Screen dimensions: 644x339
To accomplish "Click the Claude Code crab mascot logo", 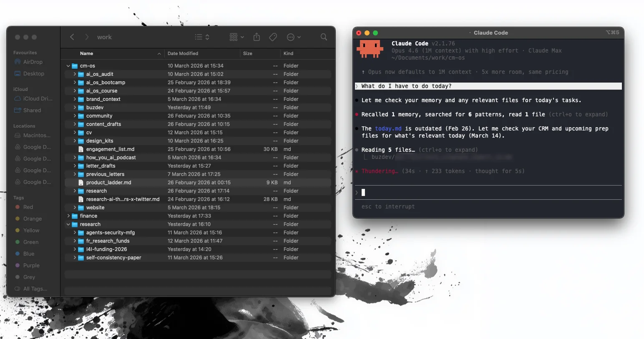I will point(370,48).
